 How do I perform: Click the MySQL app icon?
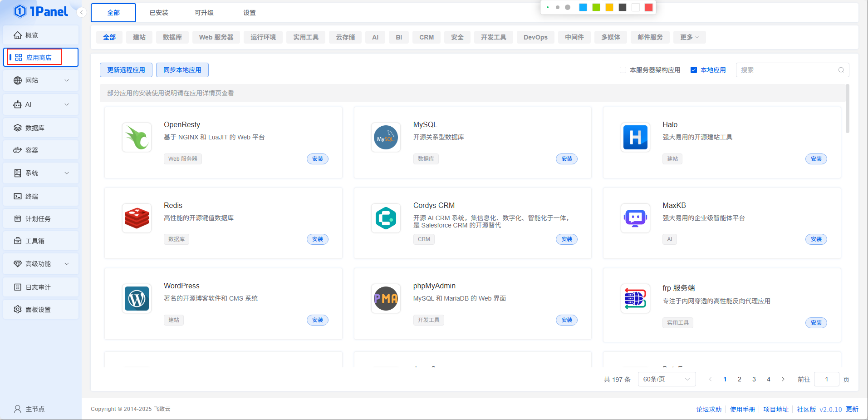386,137
